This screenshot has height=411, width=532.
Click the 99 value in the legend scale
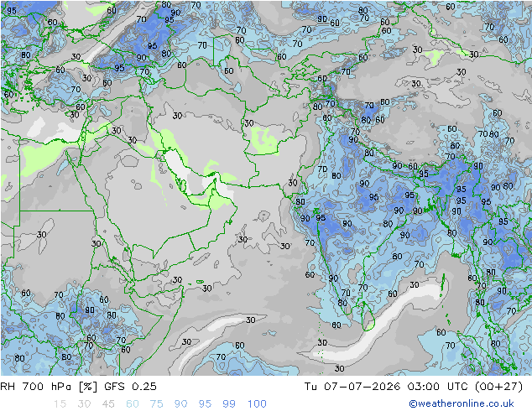[x=229, y=404]
